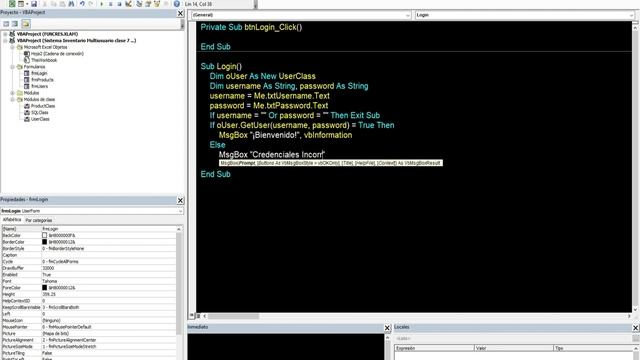Collapse Formularios folder
This screenshot has height=360, width=640.
(x=12, y=67)
